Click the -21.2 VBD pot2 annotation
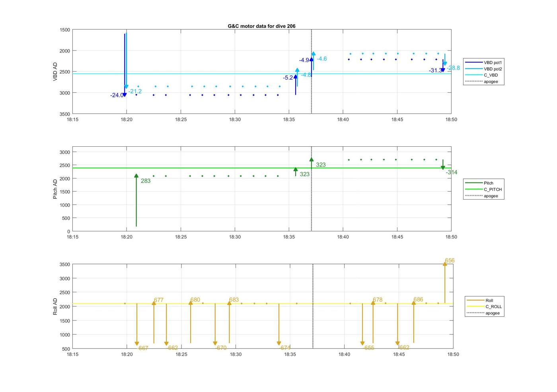Screen dimensions: 557x392 point(135,91)
